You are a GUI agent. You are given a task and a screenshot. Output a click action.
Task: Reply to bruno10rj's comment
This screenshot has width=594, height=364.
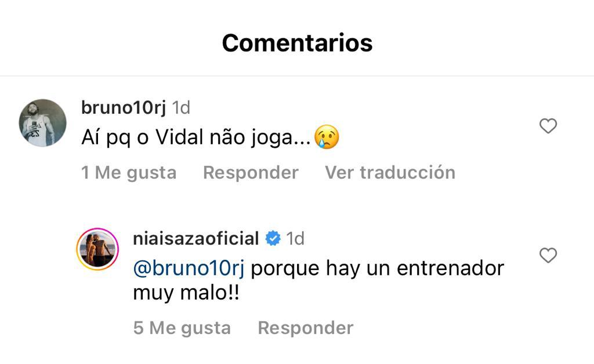pyautogui.click(x=251, y=172)
